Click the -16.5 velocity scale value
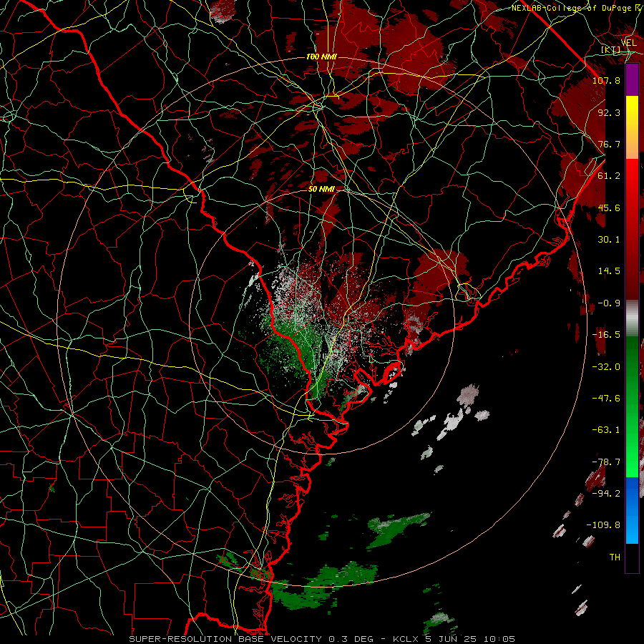644x644 pixels. pyautogui.click(x=606, y=335)
